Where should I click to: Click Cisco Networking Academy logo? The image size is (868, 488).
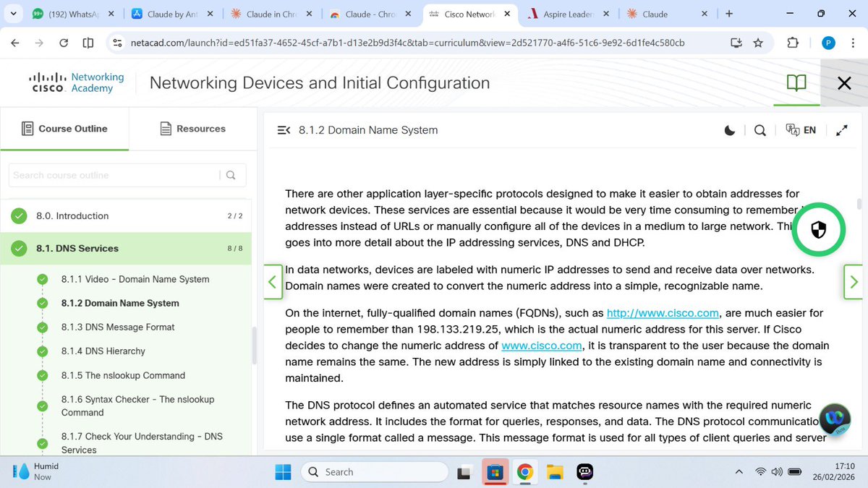tap(77, 82)
